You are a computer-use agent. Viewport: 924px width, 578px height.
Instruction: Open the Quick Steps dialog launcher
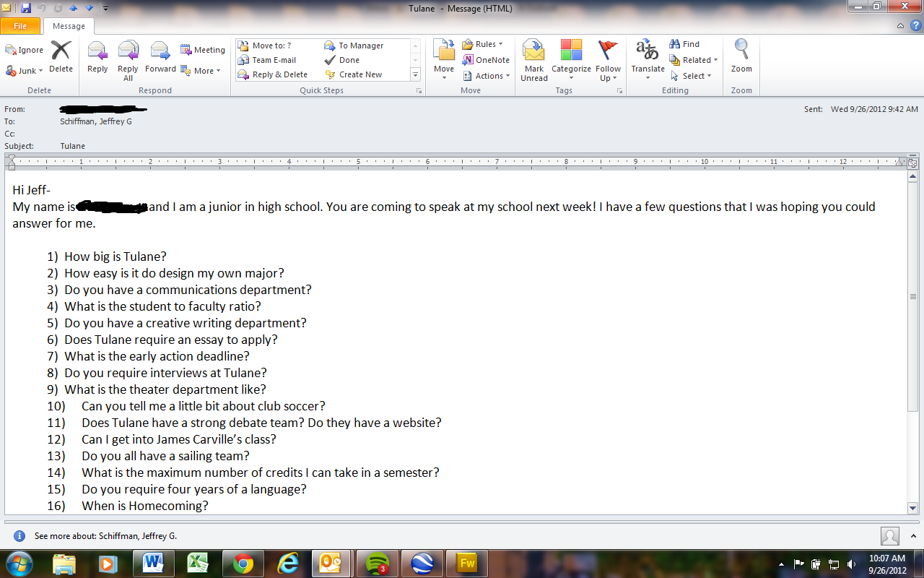tap(419, 91)
